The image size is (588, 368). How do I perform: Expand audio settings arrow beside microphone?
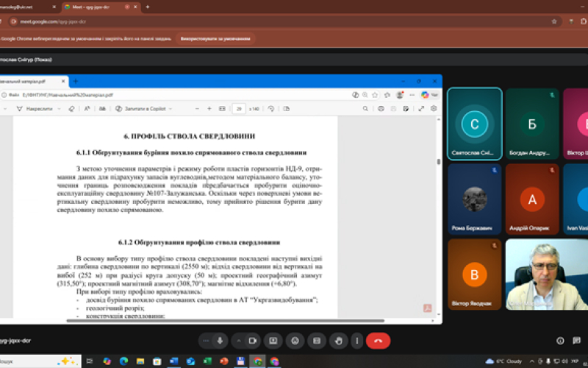click(x=205, y=340)
